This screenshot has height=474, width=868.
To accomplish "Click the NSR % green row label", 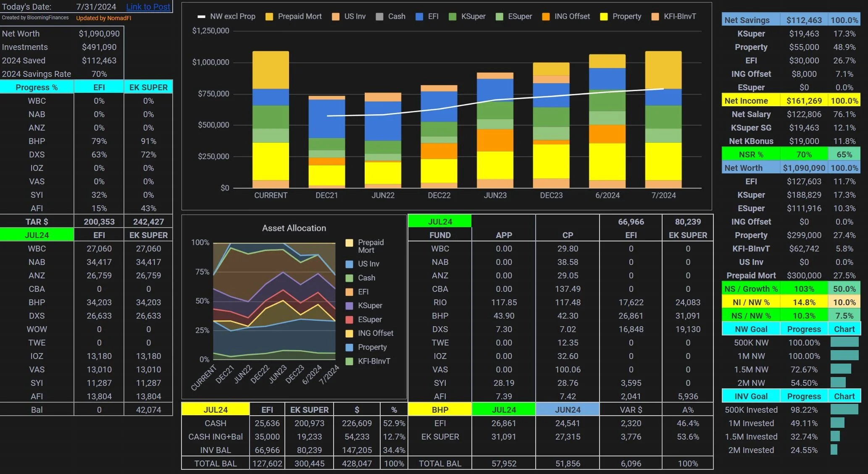I will coord(750,155).
